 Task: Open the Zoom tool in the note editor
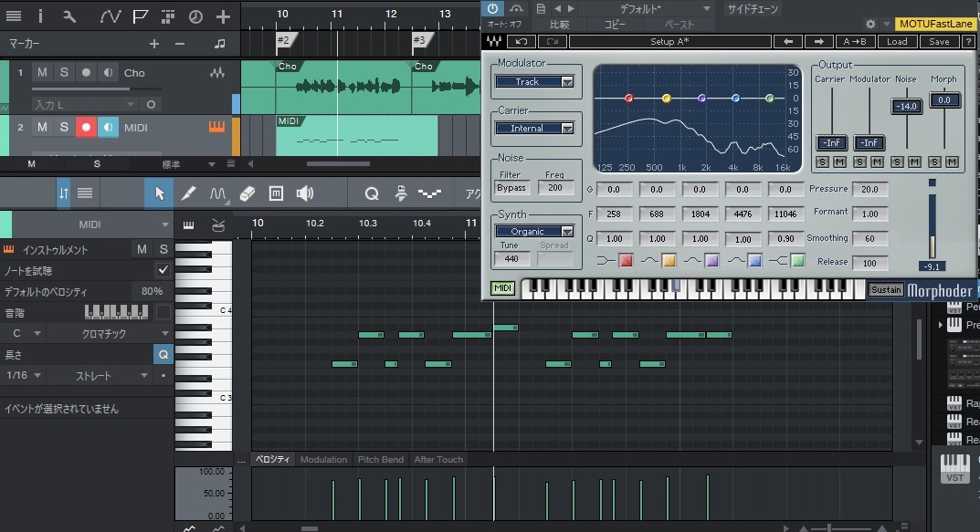tap(373, 193)
